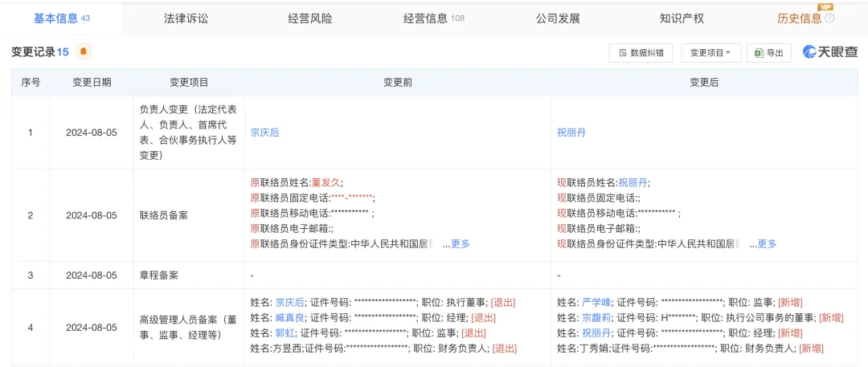Go to the 经营风险 tab

click(x=309, y=18)
